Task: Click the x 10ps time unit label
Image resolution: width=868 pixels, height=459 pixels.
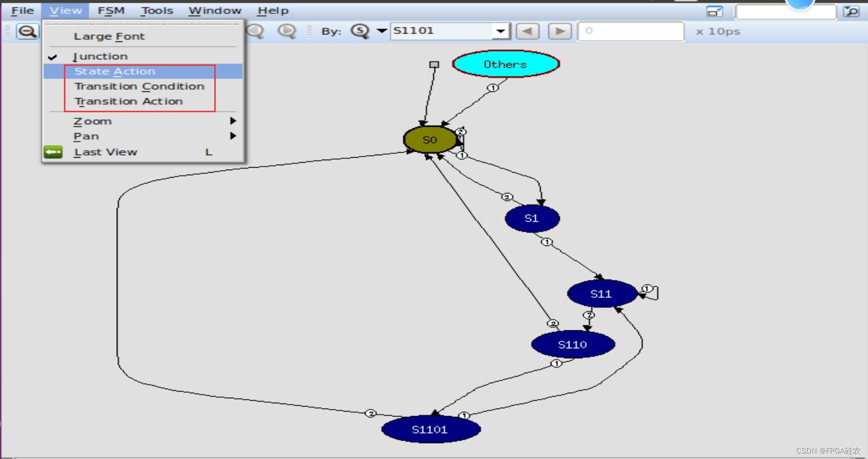Action: (x=718, y=31)
